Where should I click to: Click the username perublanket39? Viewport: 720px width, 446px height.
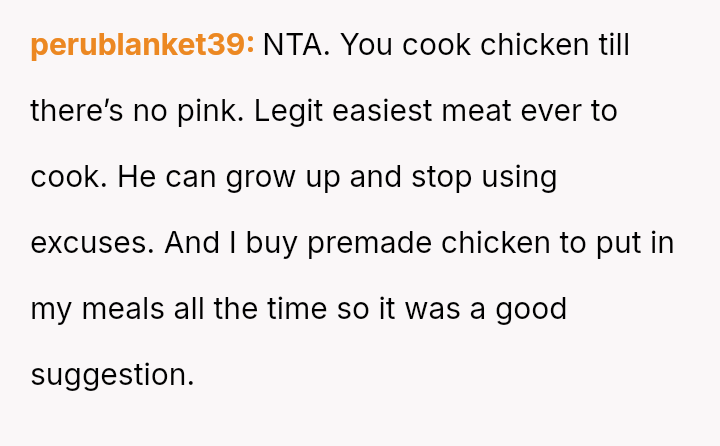tap(142, 46)
